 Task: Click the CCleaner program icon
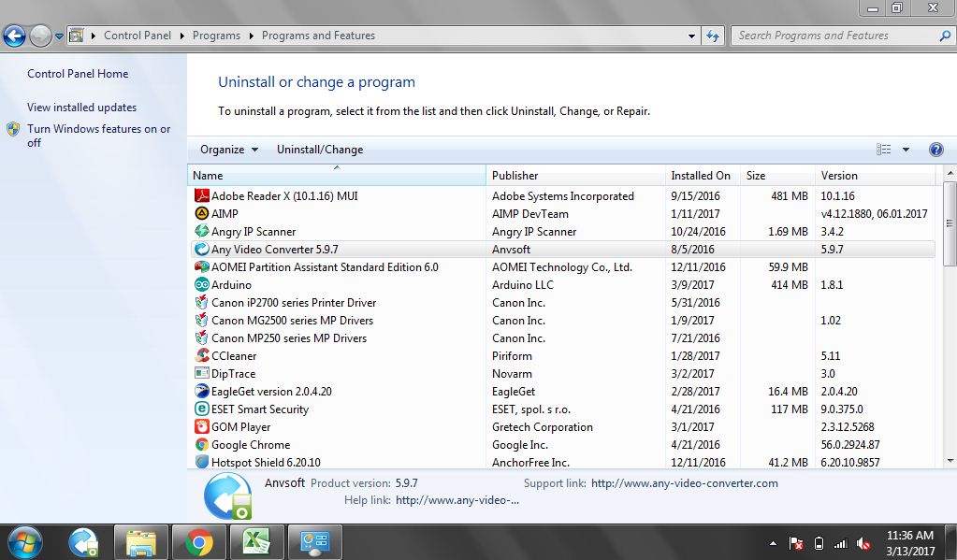click(202, 355)
